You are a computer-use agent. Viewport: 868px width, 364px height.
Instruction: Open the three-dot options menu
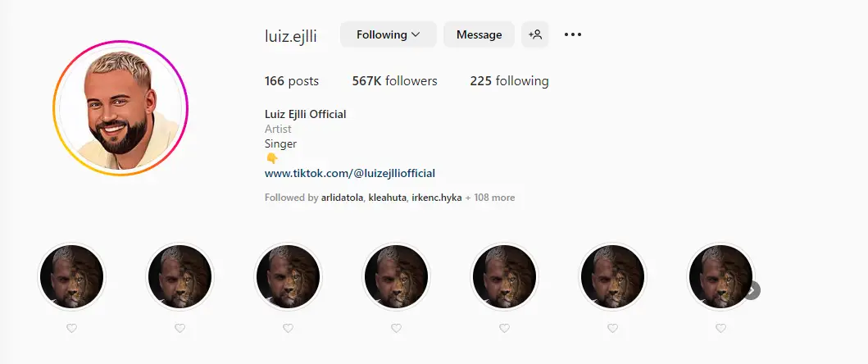tap(572, 34)
